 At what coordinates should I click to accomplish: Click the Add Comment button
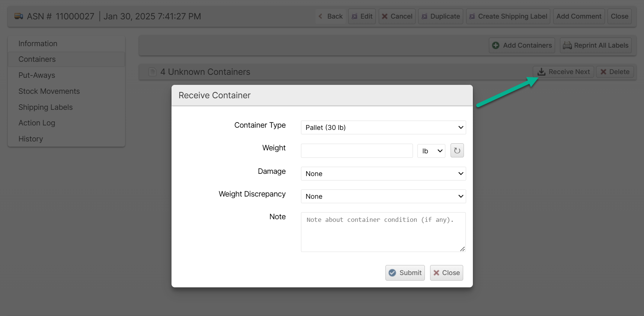point(579,16)
